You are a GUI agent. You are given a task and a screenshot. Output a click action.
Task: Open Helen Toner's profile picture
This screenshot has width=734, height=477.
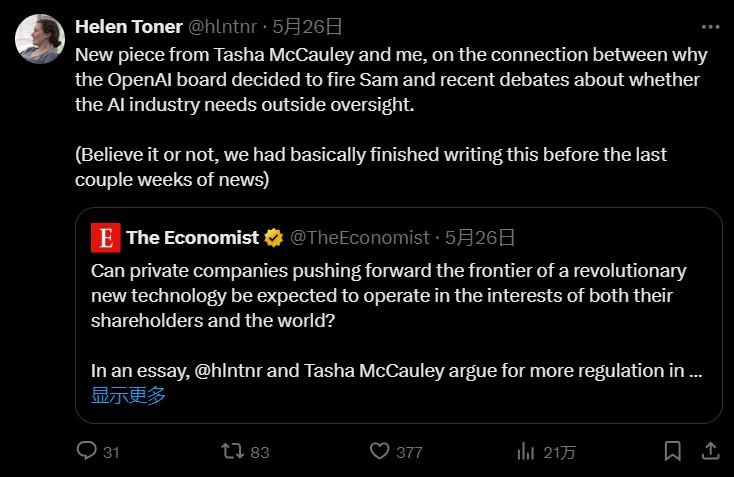41,39
